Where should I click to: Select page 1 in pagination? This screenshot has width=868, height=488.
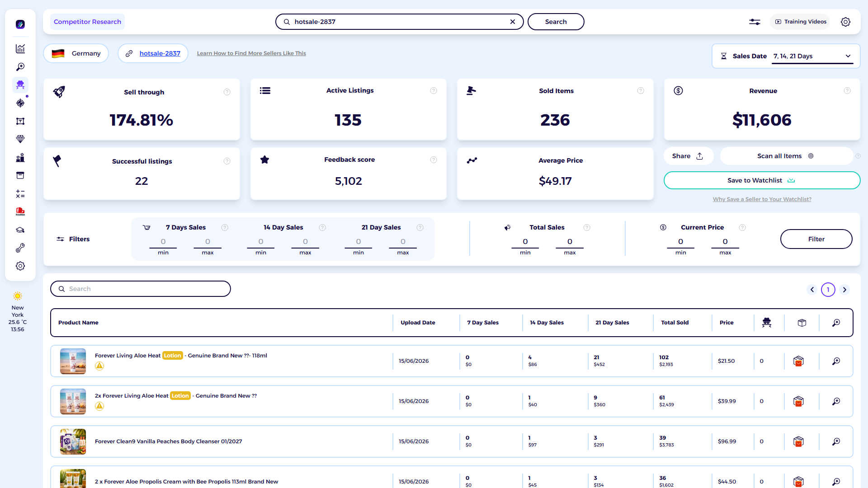828,290
